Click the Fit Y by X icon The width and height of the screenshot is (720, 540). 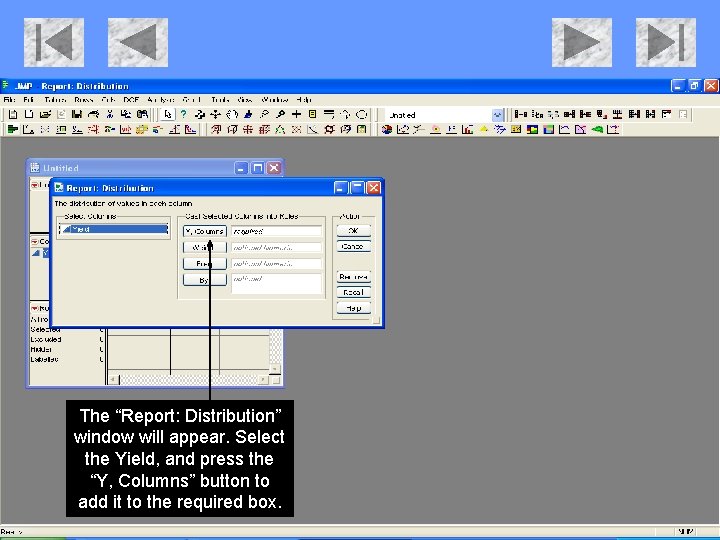click(x=28, y=129)
